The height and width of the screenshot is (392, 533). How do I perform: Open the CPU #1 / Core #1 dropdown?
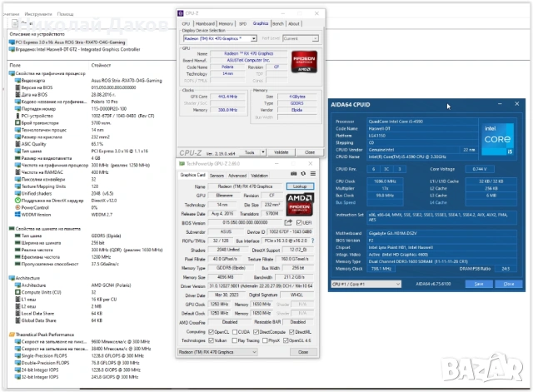click(x=366, y=284)
